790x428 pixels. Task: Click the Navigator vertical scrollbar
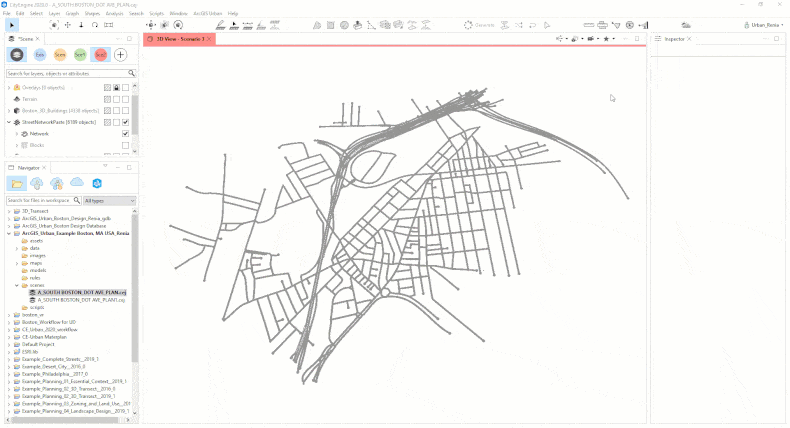point(135,287)
